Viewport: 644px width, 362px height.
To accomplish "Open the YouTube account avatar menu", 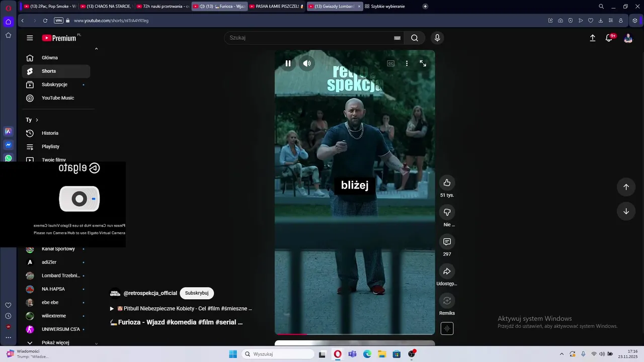I will coord(628,38).
